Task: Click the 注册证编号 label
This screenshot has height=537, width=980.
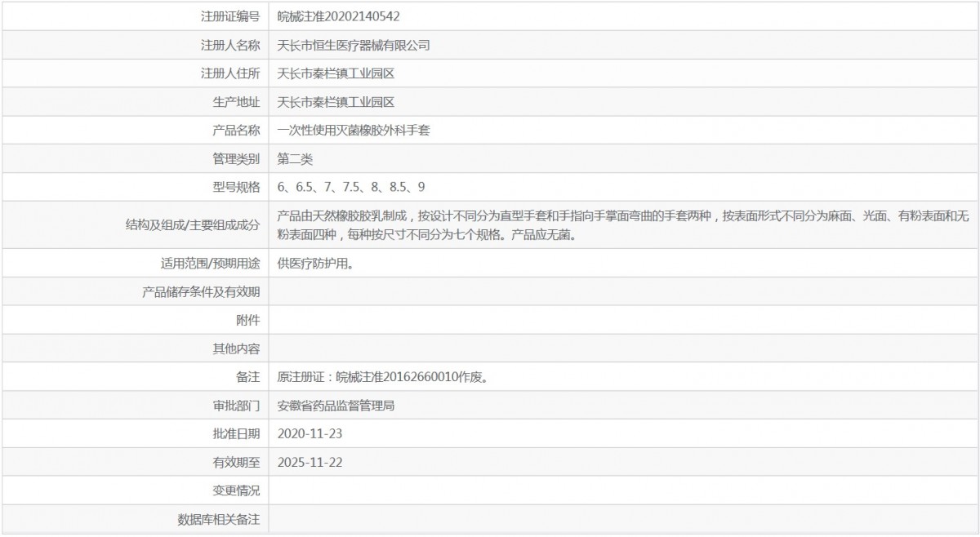Action: coord(230,16)
